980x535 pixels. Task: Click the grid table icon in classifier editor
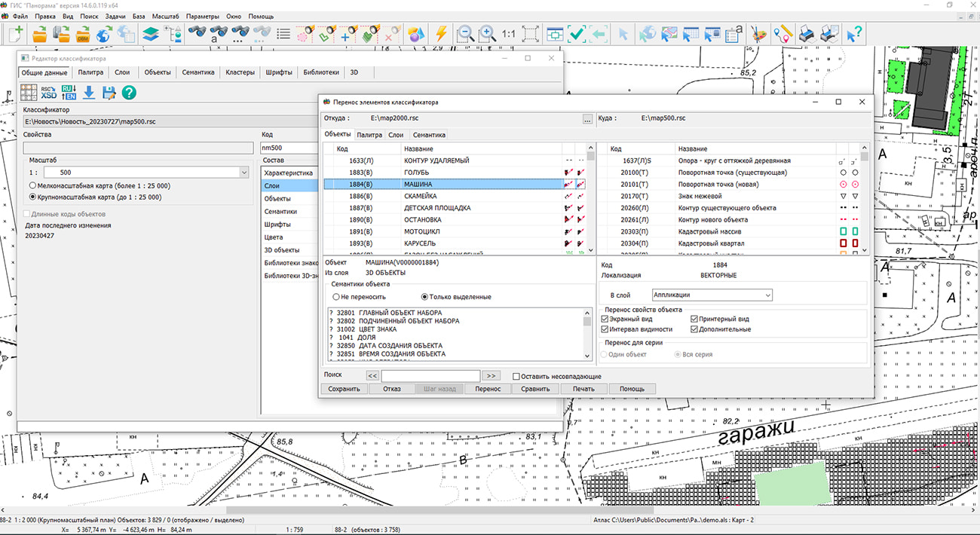[29, 93]
